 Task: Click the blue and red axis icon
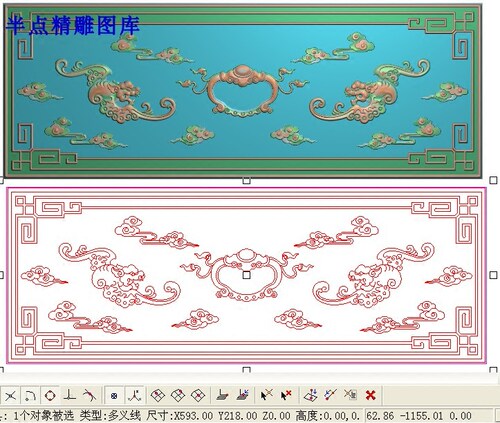(x=331, y=395)
